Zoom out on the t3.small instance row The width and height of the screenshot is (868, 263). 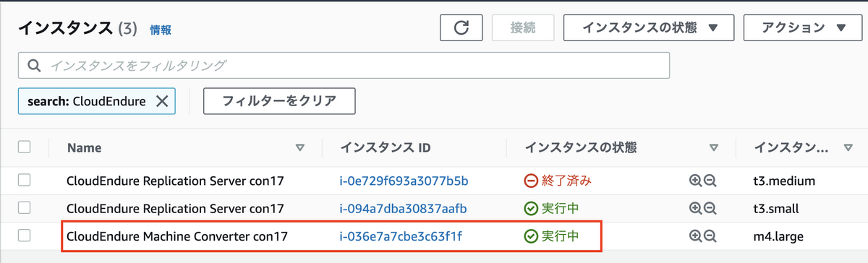710,208
